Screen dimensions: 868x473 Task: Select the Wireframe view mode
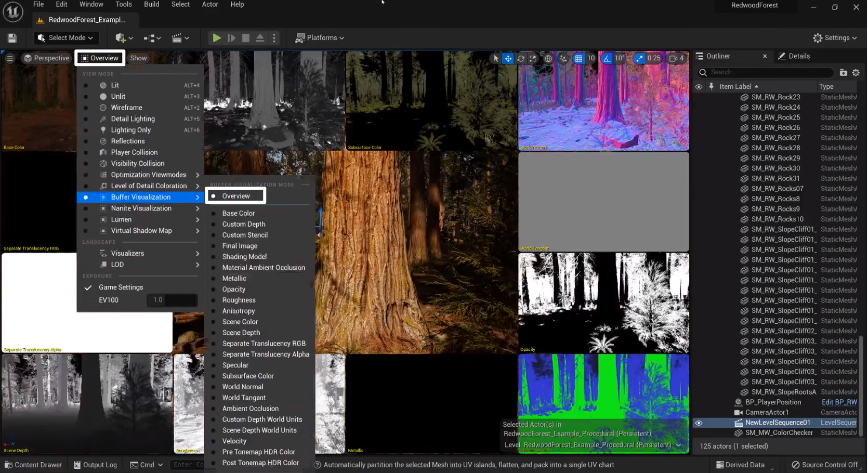click(126, 108)
